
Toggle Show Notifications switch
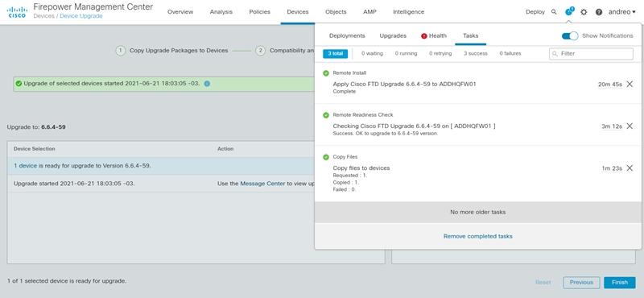[x=570, y=35]
